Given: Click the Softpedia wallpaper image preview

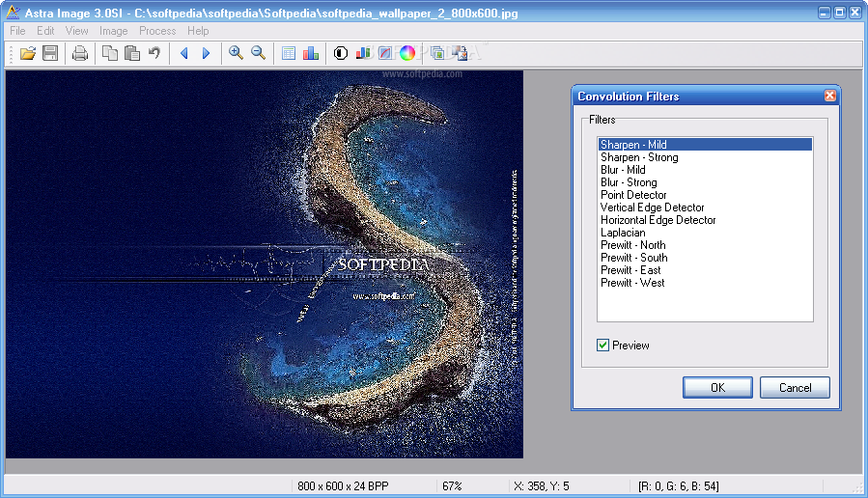Looking at the screenshot, I should [x=265, y=263].
